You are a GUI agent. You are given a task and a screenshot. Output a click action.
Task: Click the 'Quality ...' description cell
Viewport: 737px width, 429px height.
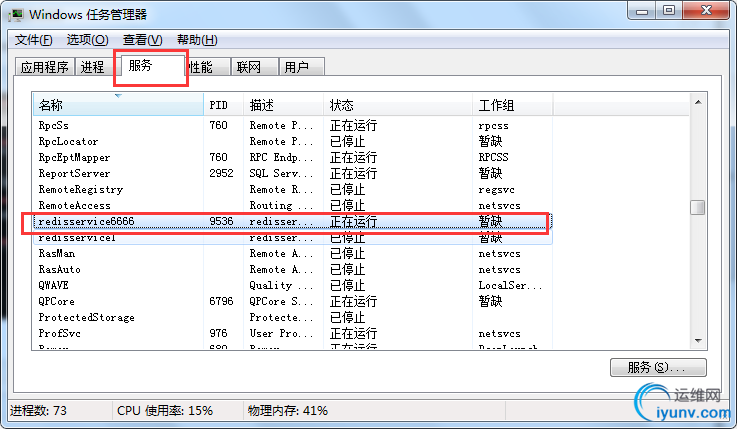tap(281, 285)
